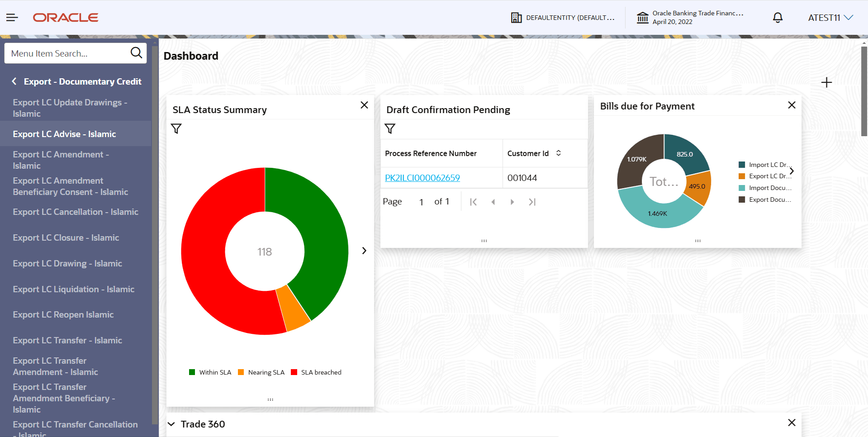868x437 pixels.
Task: Click the 825.0 dark teal chart segment
Action: click(685, 154)
